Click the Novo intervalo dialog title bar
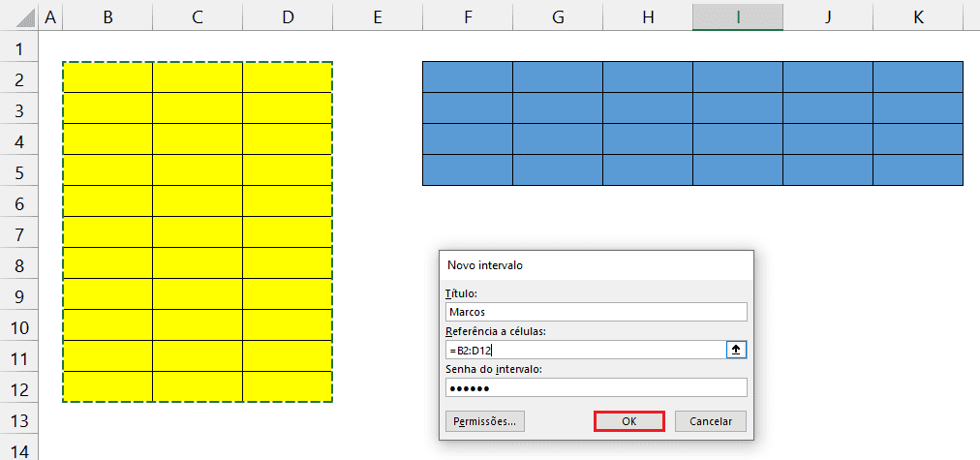 coord(597,265)
